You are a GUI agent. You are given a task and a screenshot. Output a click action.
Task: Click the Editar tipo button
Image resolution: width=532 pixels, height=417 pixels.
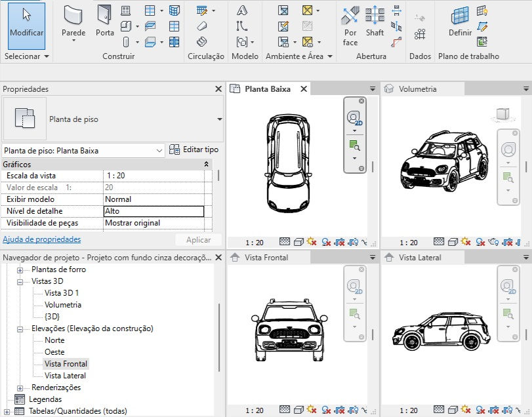pyautogui.click(x=194, y=149)
